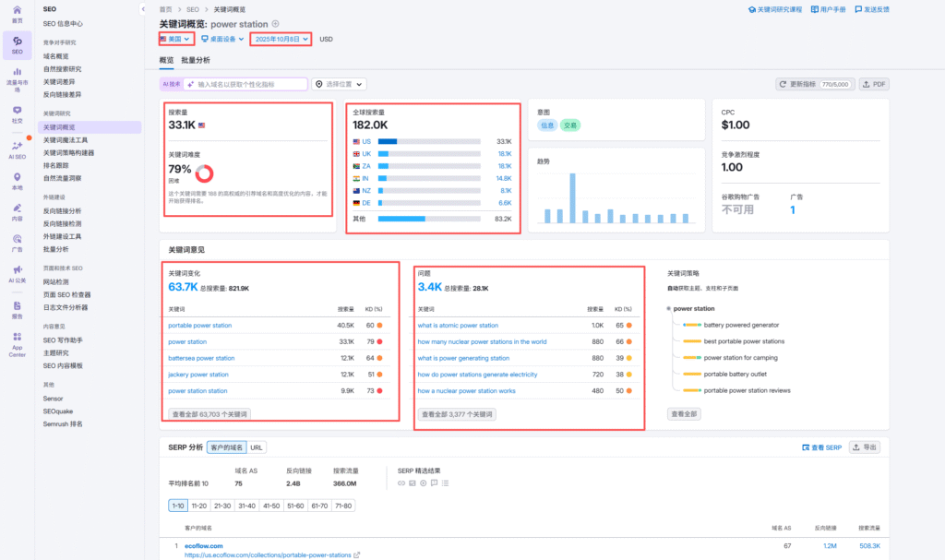Open the 本地 location pin icon
Image resolution: width=945 pixels, height=560 pixels.
pyautogui.click(x=17, y=179)
